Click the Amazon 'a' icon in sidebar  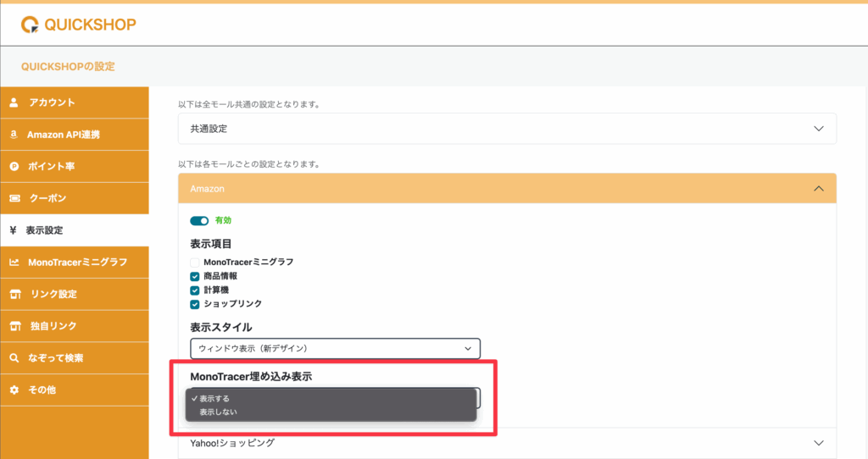14,135
